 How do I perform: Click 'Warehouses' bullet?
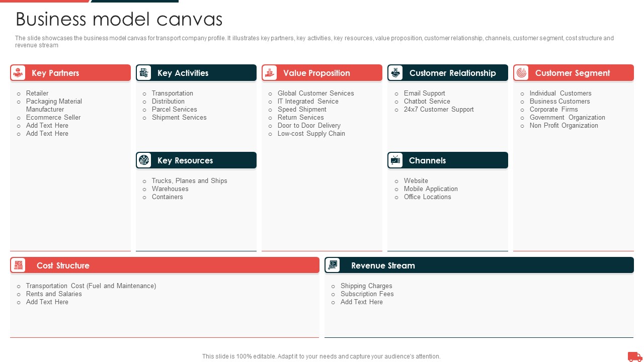coord(170,189)
